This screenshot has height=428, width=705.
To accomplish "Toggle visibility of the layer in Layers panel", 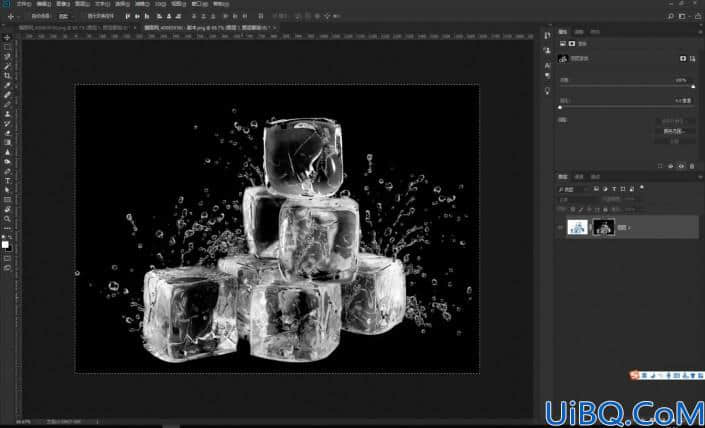I will click(x=561, y=227).
